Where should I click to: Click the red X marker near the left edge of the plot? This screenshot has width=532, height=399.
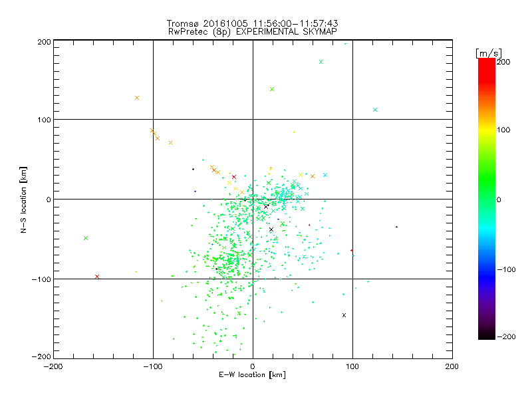click(x=97, y=277)
